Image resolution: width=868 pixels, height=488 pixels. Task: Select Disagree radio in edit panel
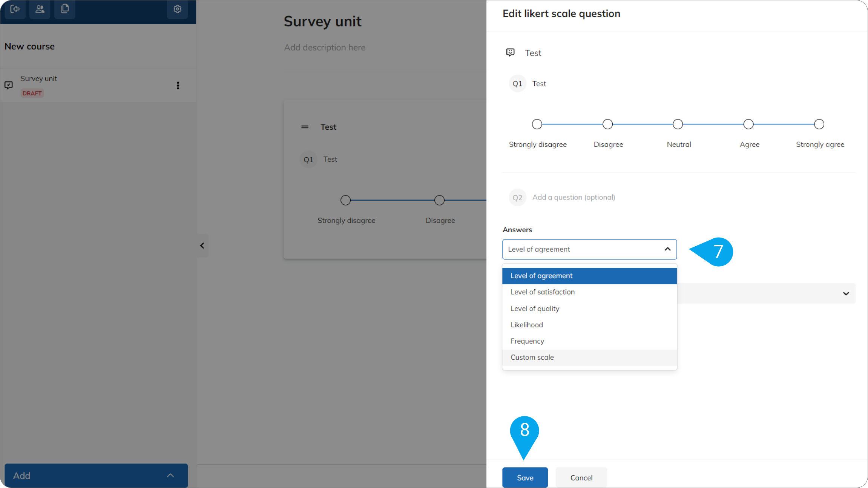pos(607,124)
